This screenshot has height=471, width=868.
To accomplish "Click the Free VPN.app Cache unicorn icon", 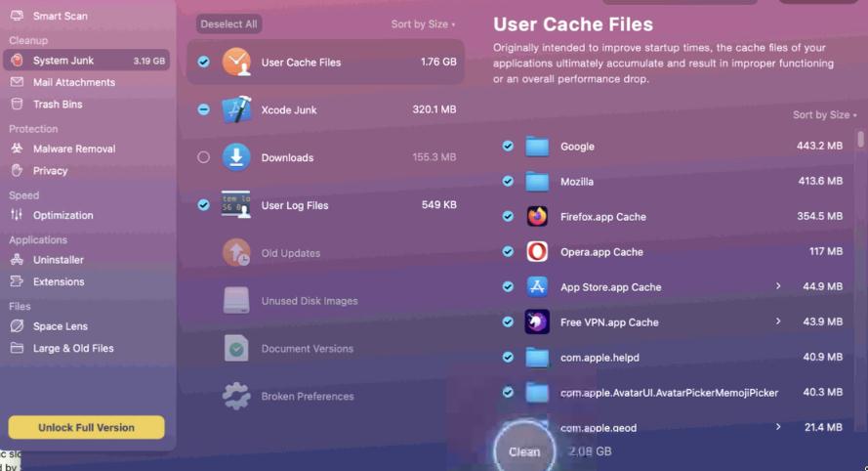I will pos(537,321).
